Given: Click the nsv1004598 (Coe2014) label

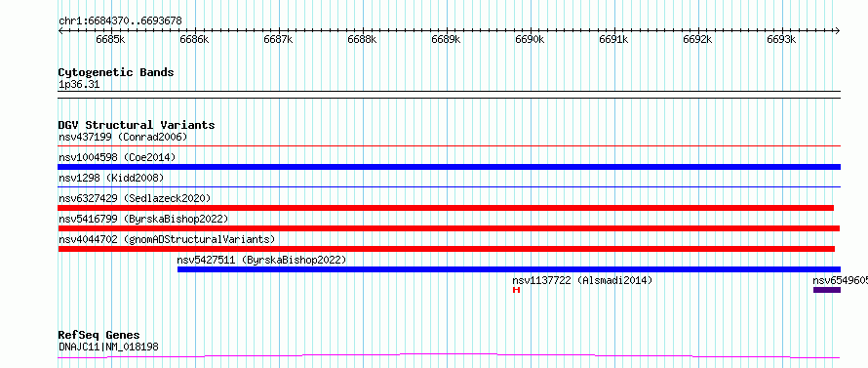Looking at the screenshot, I should (x=117, y=157).
